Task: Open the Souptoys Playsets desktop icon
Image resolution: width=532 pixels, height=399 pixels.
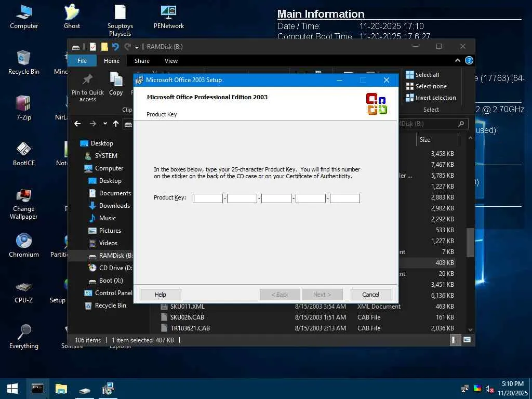Action: 120,20
